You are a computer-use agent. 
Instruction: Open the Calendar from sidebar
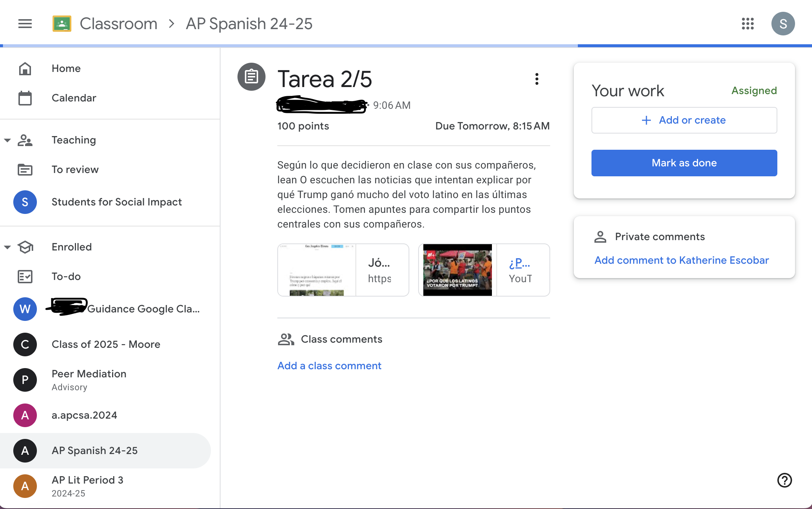pyautogui.click(x=74, y=98)
